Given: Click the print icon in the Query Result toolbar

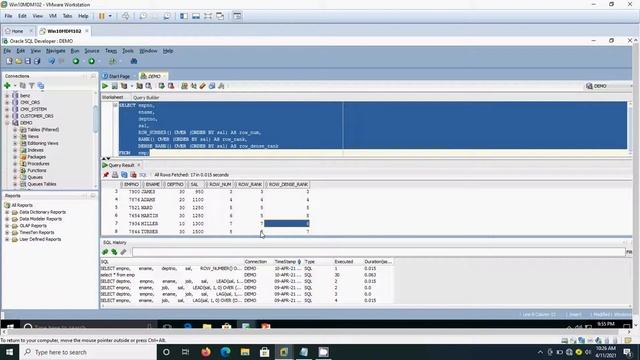Looking at the screenshot, I should pyautogui.click(x=115, y=175).
